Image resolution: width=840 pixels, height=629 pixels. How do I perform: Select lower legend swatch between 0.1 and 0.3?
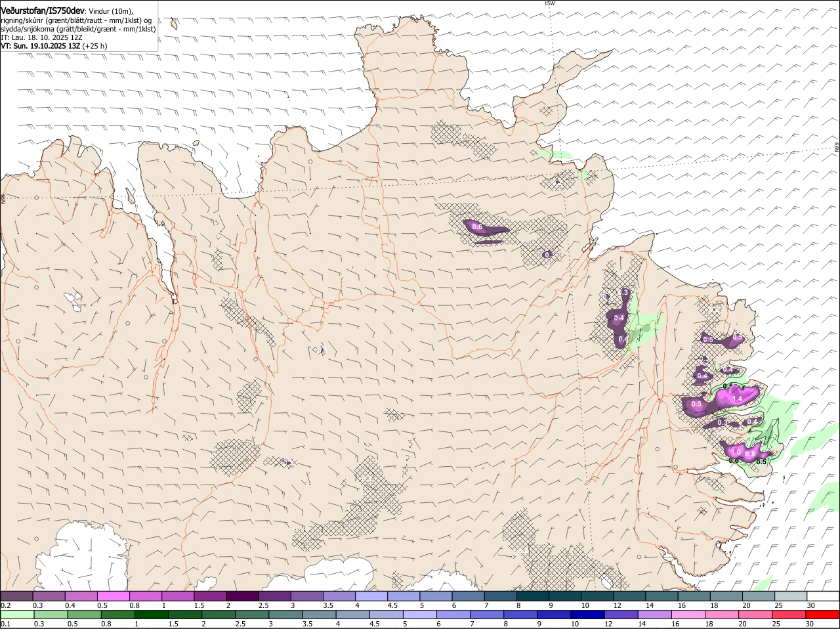point(17,615)
